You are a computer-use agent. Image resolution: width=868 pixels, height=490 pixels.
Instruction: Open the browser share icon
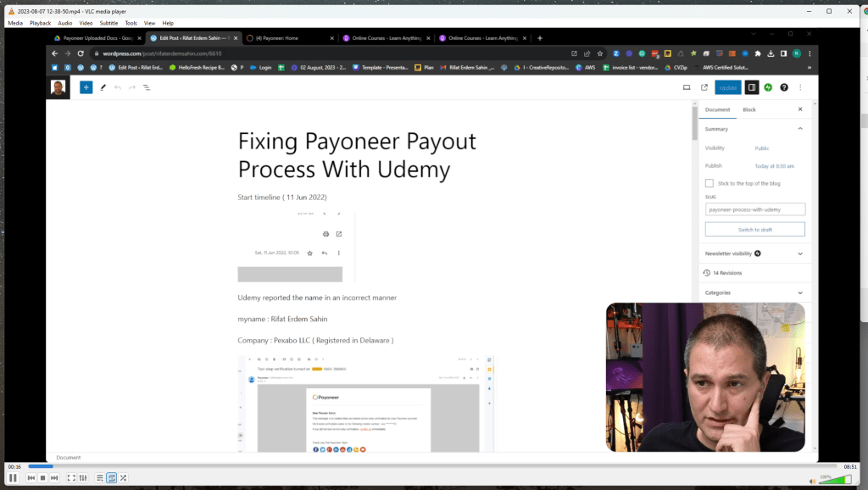pos(587,53)
